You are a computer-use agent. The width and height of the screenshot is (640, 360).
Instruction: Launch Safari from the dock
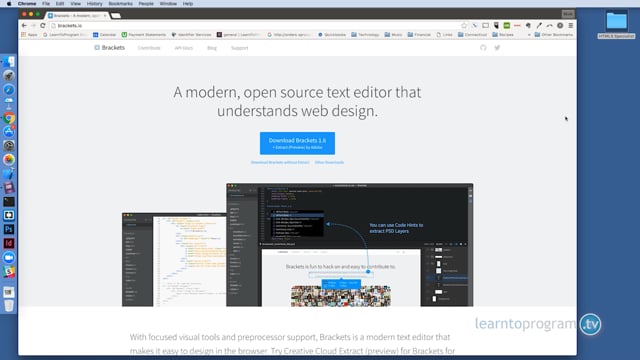(9, 89)
